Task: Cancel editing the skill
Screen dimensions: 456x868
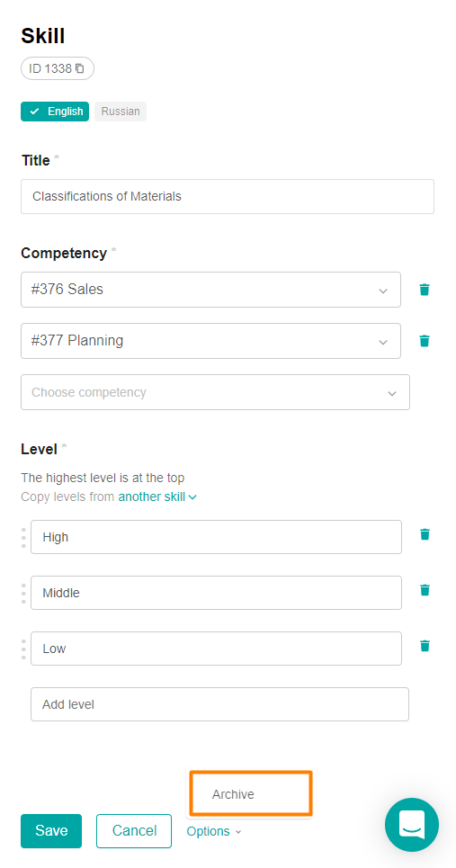Action: click(134, 831)
